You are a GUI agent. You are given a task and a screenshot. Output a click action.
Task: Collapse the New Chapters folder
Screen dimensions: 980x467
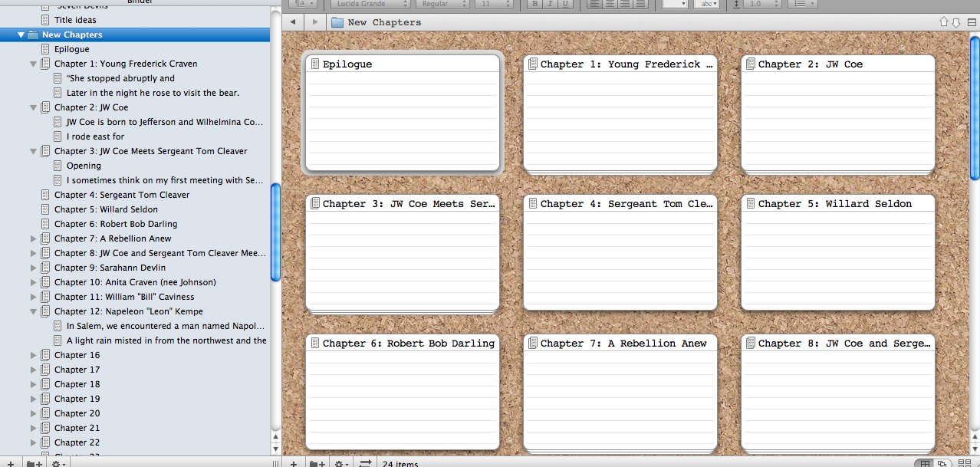coord(21,35)
